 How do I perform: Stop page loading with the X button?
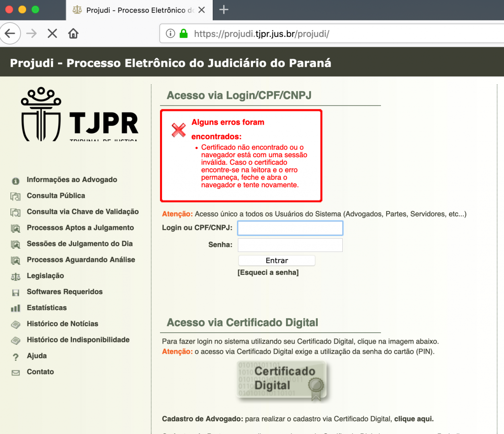pyautogui.click(x=52, y=33)
